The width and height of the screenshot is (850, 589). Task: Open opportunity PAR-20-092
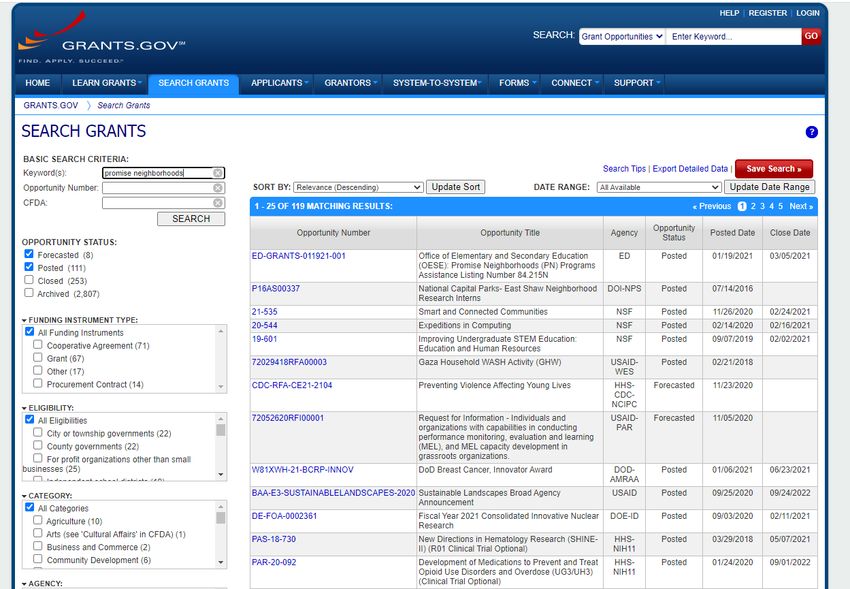click(274, 562)
